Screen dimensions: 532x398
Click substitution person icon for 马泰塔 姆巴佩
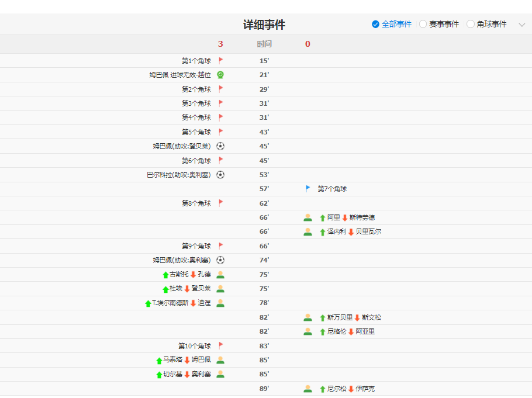pyautogui.click(x=220, y=360)
